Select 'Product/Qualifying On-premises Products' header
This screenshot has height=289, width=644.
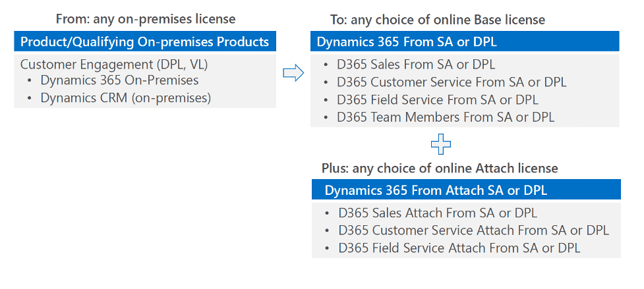click(x=145, y=41)
